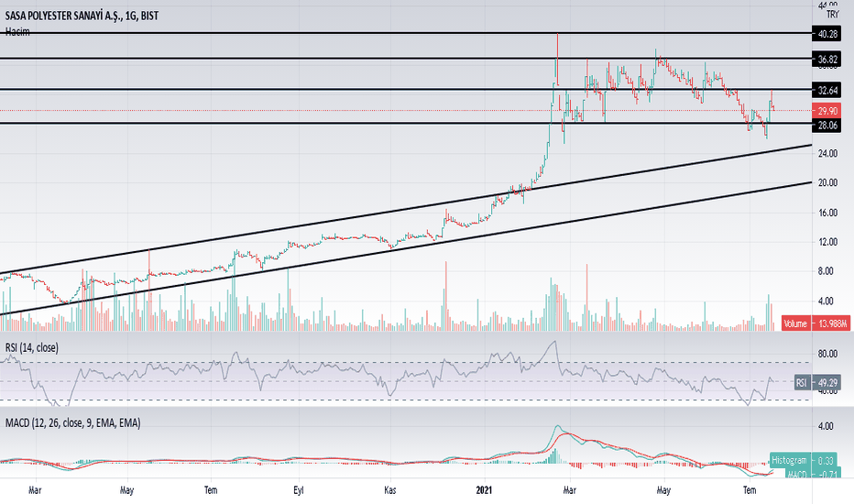Click the 12.00 price axis tick
The height and width of the screenshot is (504, 854).
pos(827,242)
